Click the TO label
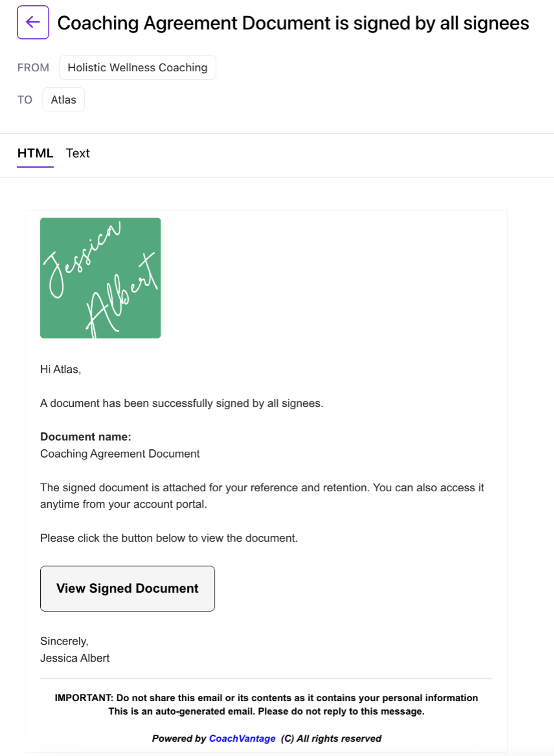The width and height of the screenshot is (554, 756). pos(25,100)
